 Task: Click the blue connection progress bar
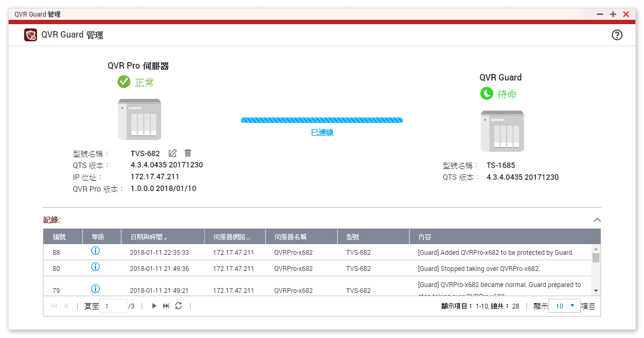(321, 120)
